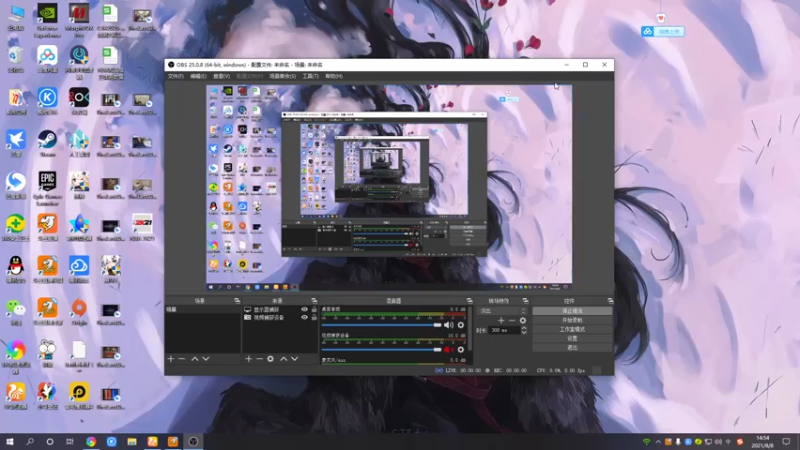The width and height of the screenshot is (800, 450).
Task: Pop out the Scenes dock panel
Action: 237,301
